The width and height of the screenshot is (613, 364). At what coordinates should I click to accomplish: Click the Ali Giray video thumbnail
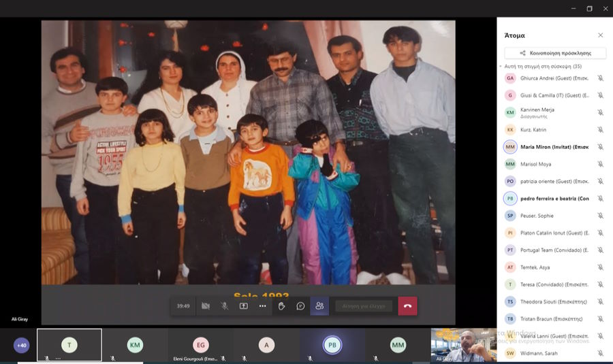[463, 346]
